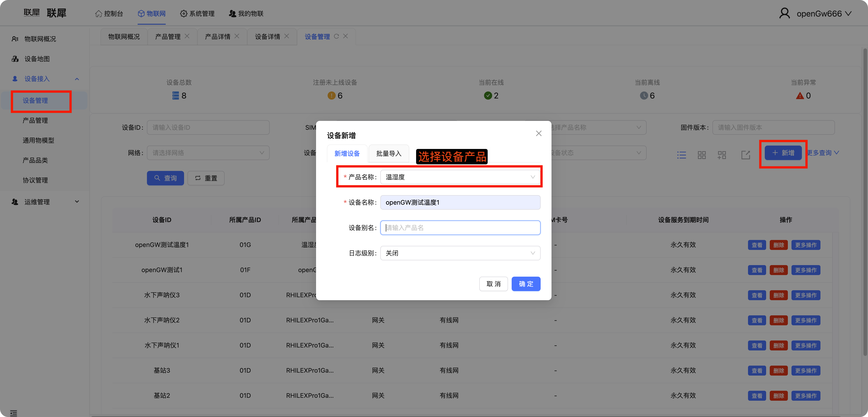Collapse the 设备接入 sidebar section
Screen dimensions: 868x417
point(77,79)
